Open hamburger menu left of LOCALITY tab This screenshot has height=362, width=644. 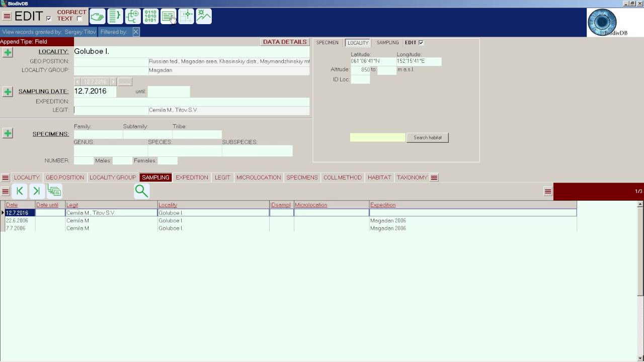(5, 177)
